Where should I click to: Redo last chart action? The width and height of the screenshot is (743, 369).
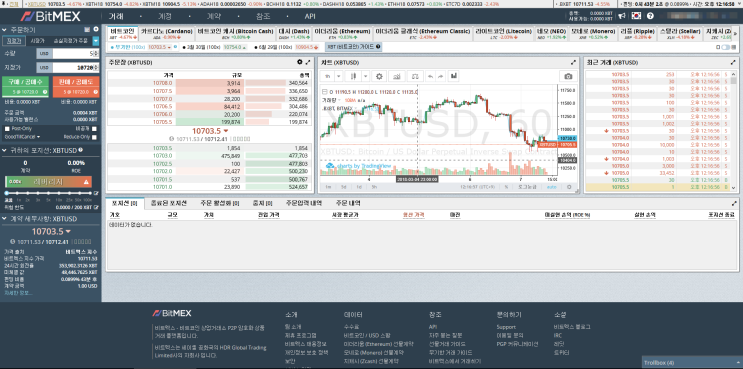pos(440,76)
